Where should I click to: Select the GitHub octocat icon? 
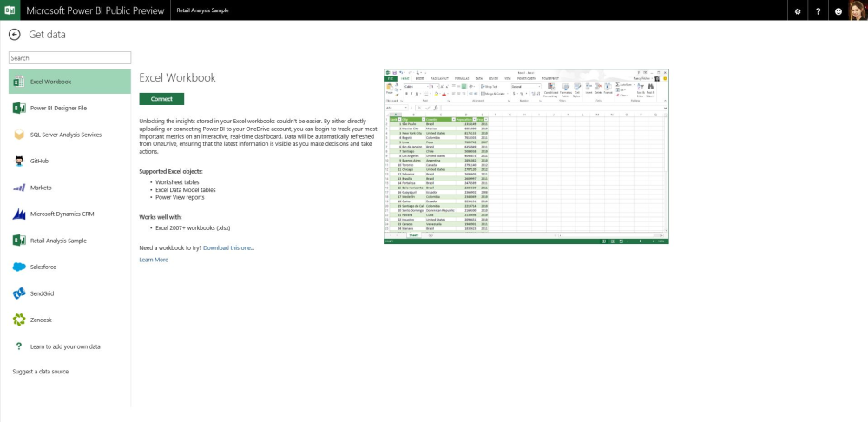coord(19,162)
